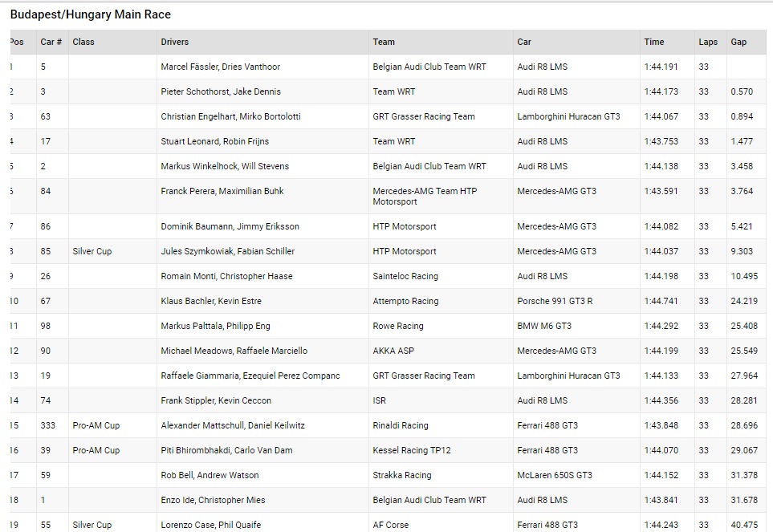Select drivers Klaus Bachler, Kevin Estre

point(211,301)
